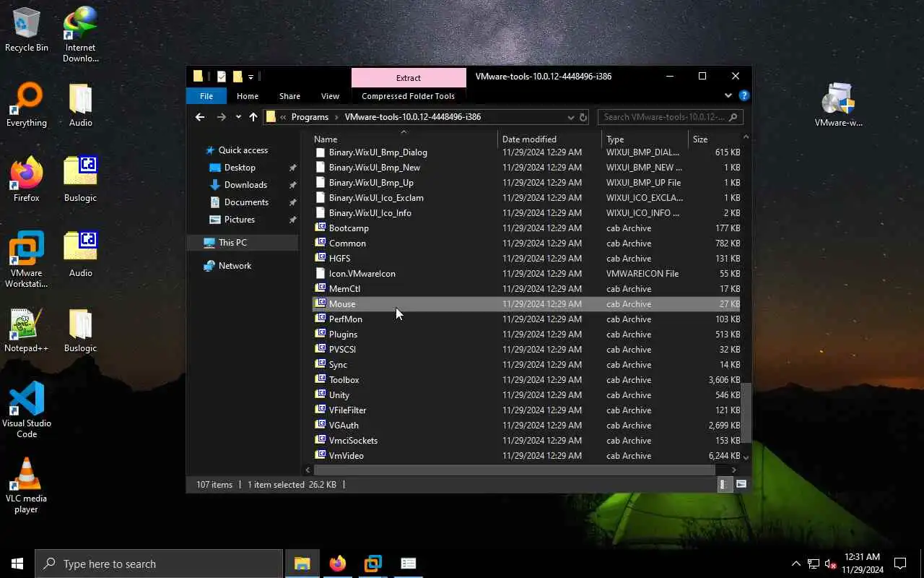This screenshot has height=578, width=924.
Task: Click horizontal scrollbar in file list
Action: click(514, 470)
